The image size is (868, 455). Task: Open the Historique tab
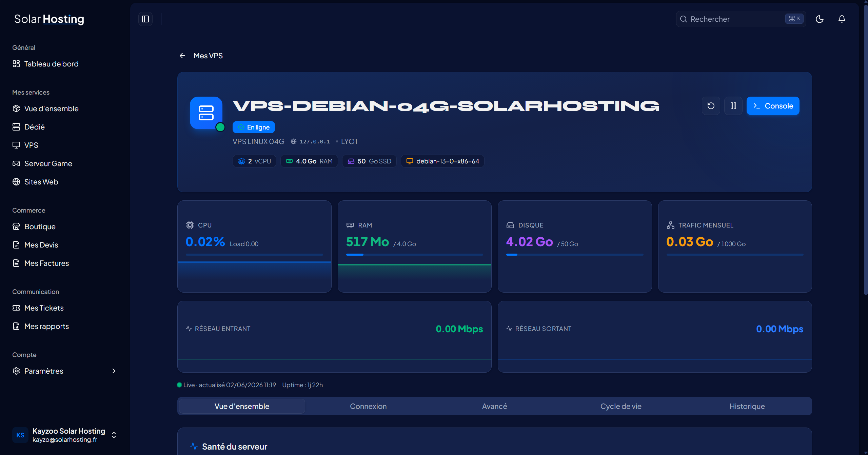747,406
